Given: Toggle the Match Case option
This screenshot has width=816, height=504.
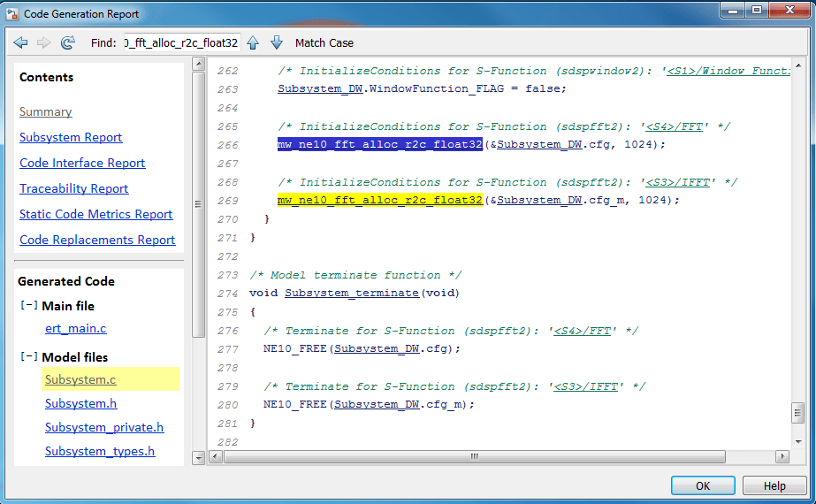Looking at the screenshot, I should tap(324, 42).
